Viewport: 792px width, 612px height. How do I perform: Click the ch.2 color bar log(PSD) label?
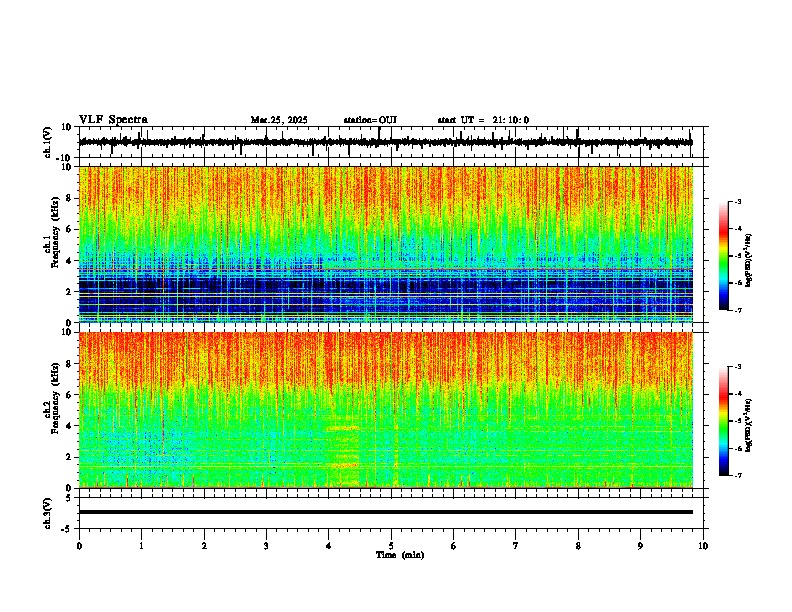[749, 426]
